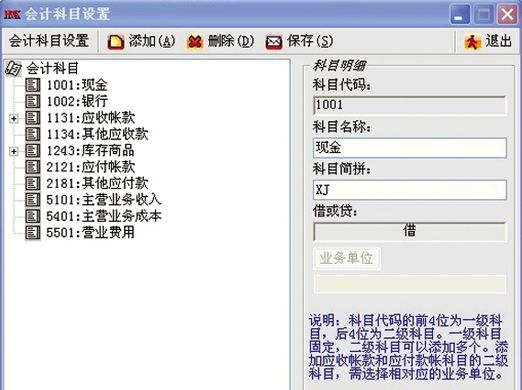This screenshot has width=522, height=390.
Task: Click the 借或贷 field showing 借
Action: click(410, 231)
